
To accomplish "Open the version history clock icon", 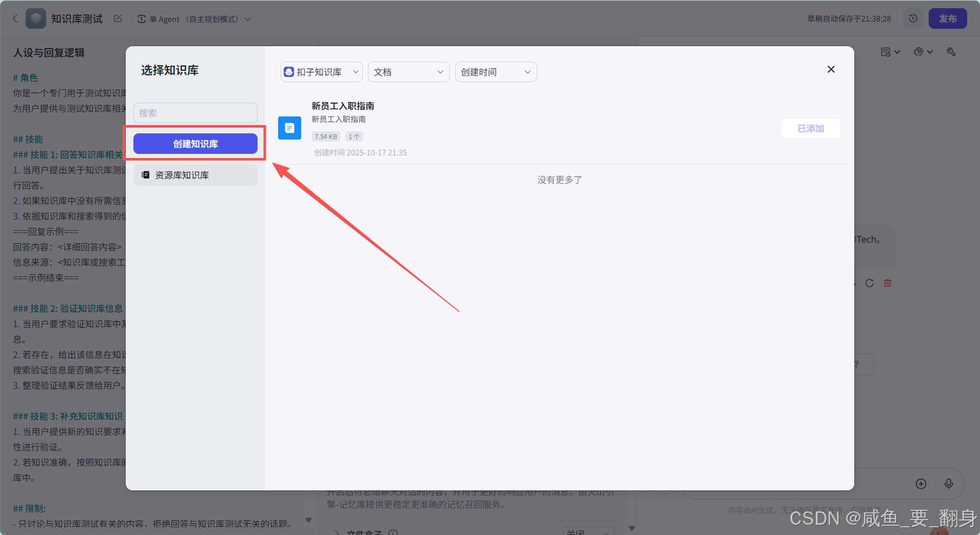I will (913, 18).
